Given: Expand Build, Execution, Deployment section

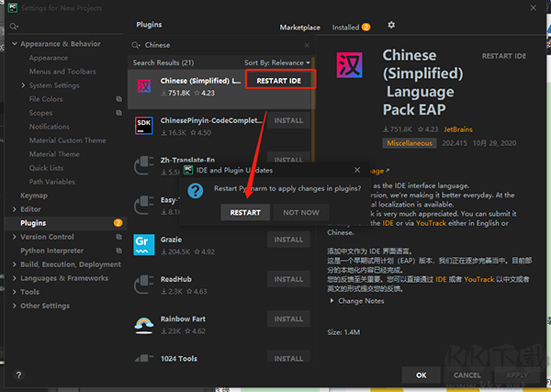Looking at the screenshot, I should click(15, 264).
